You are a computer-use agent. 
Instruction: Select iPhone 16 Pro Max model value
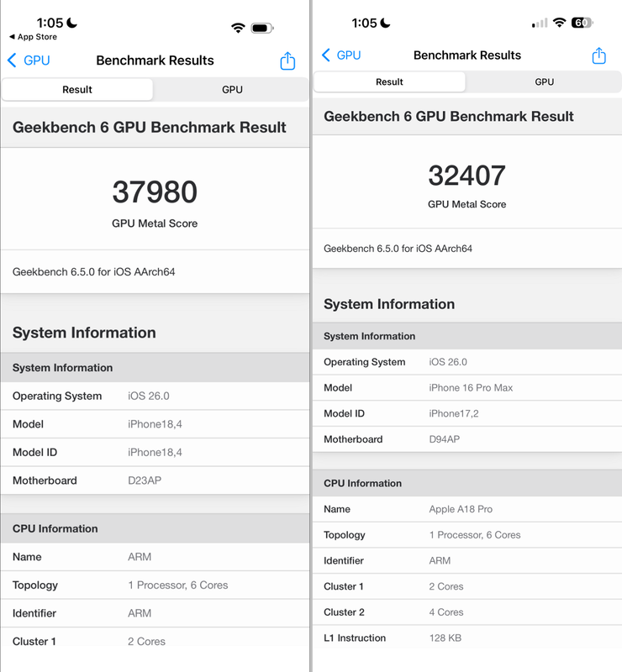pos(471,388)
